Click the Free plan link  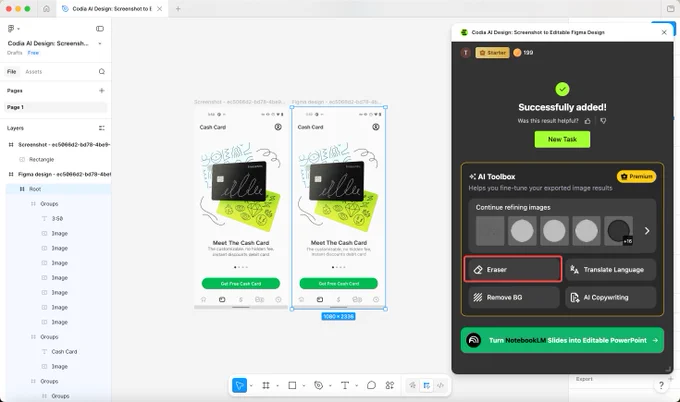pyautogui.click(x=33, y=53)
